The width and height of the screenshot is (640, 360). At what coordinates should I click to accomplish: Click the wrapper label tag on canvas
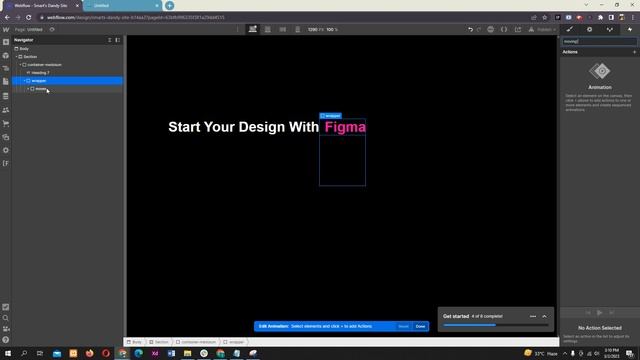point(331,116)
